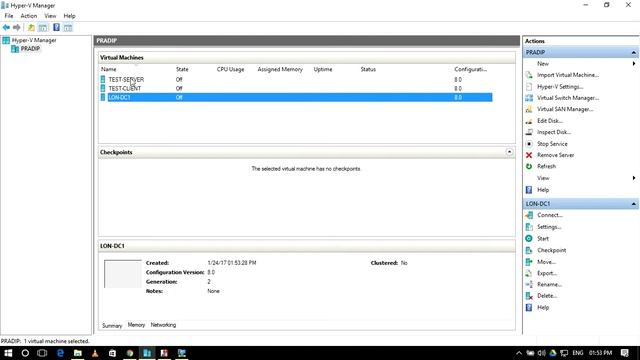Click the Up one level folder icon
Viewport: 640px width, 360px height.
[x=31, y=27]
